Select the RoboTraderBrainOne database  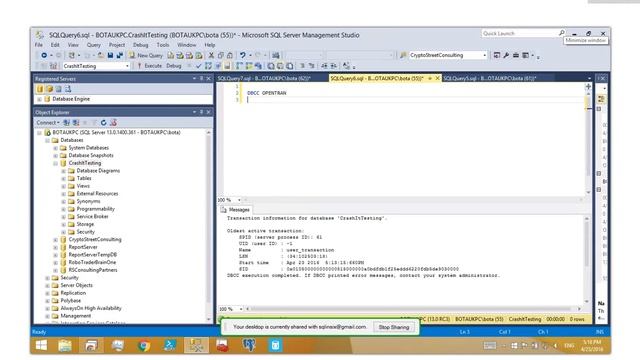pyautogui.click(x=92, y=262)
